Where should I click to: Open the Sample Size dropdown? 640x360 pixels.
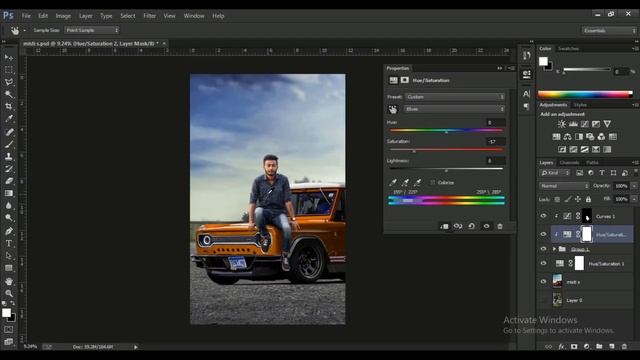coord(91,30)
